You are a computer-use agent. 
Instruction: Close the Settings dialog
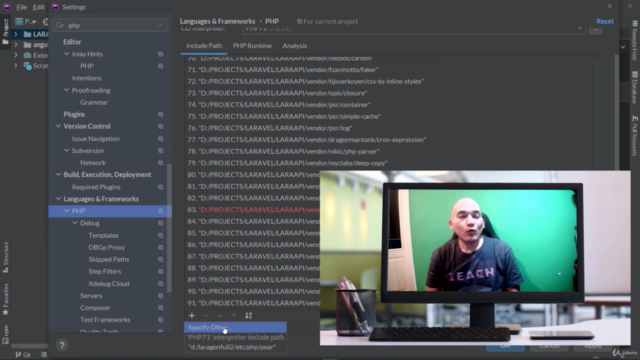(609, 6)
